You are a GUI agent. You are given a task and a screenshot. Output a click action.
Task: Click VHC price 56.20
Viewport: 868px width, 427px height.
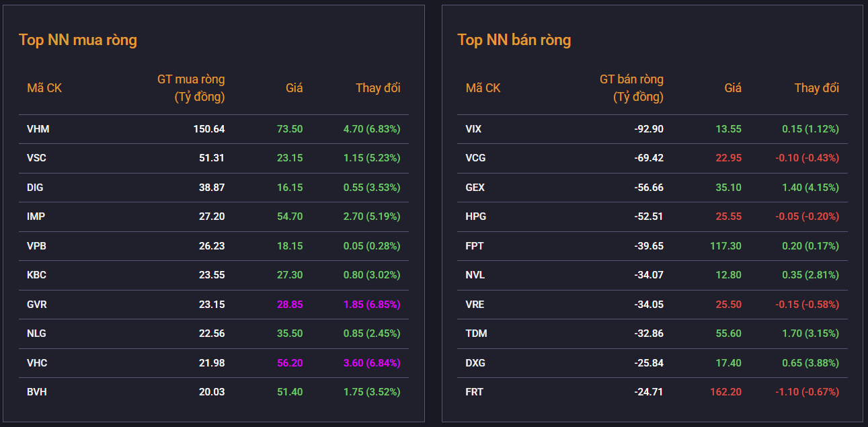point(290,363)
